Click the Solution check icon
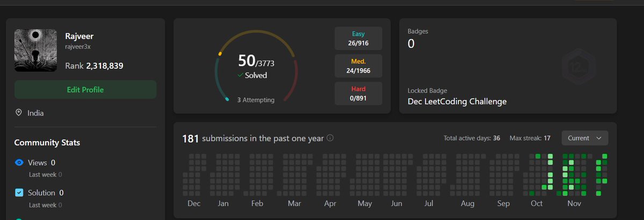This screenshot has height=220, width=644. point(19,193)
